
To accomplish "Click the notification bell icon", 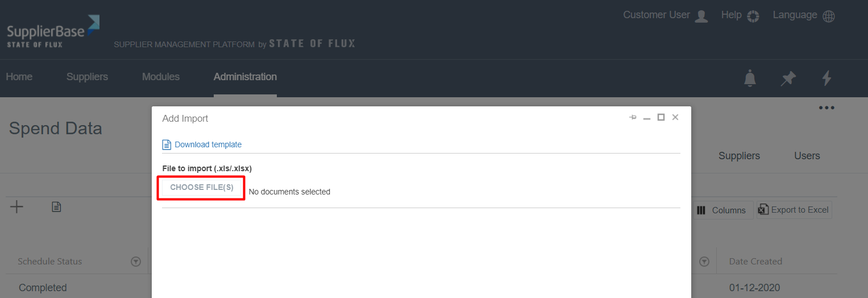I will [x=750, y=78].
